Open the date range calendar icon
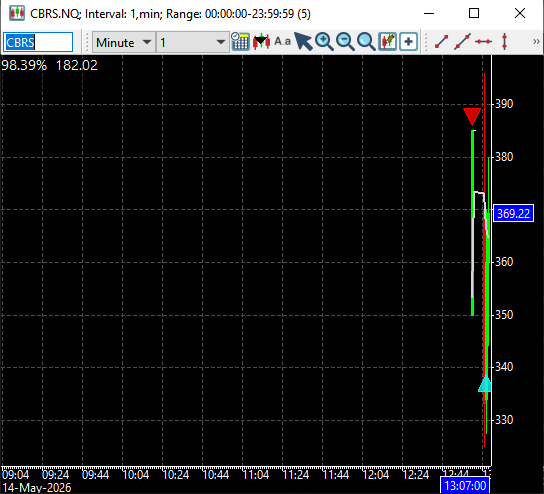 click(x=240, y=42)
